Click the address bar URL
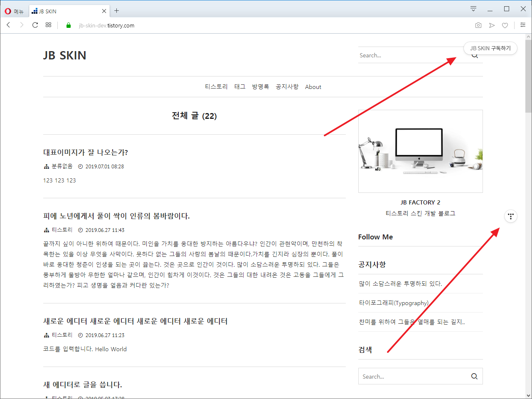The height and width of the screenshot is (399, 532). [106, 25]
